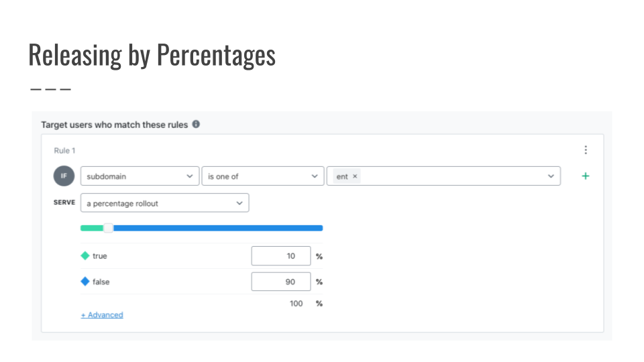Focus the true percentage input field
Screen dimensions: 644x362
click(x=281, y=255)
